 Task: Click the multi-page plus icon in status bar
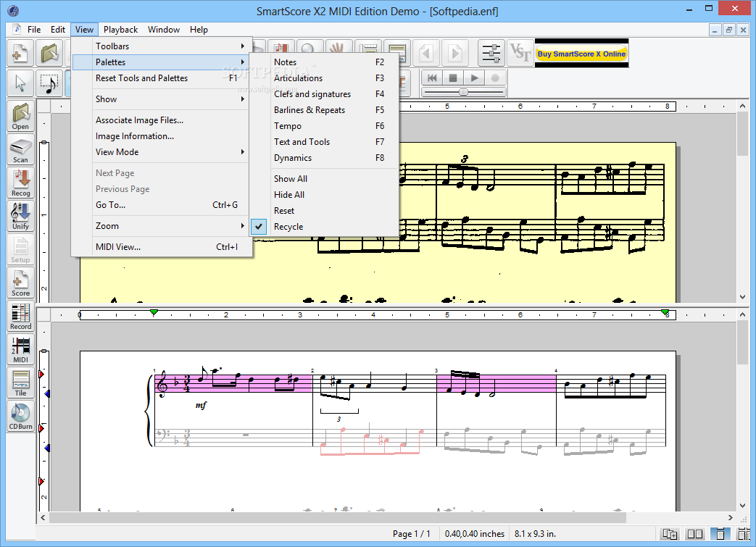[x=670, y=533]
